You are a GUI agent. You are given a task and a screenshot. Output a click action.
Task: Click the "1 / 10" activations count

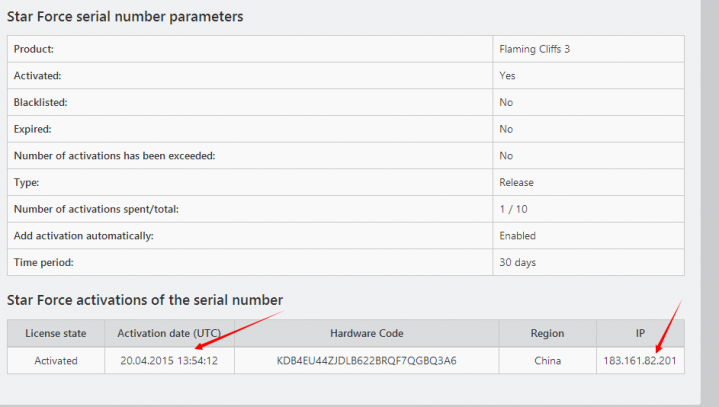[x=512, y=209]
